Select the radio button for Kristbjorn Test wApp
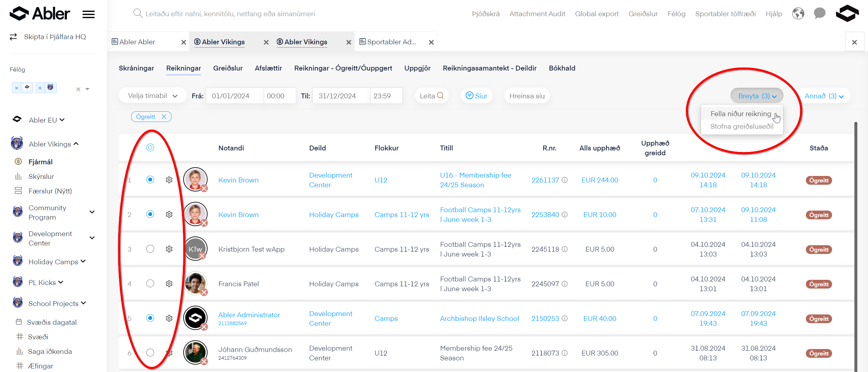 tap(150, 249)
